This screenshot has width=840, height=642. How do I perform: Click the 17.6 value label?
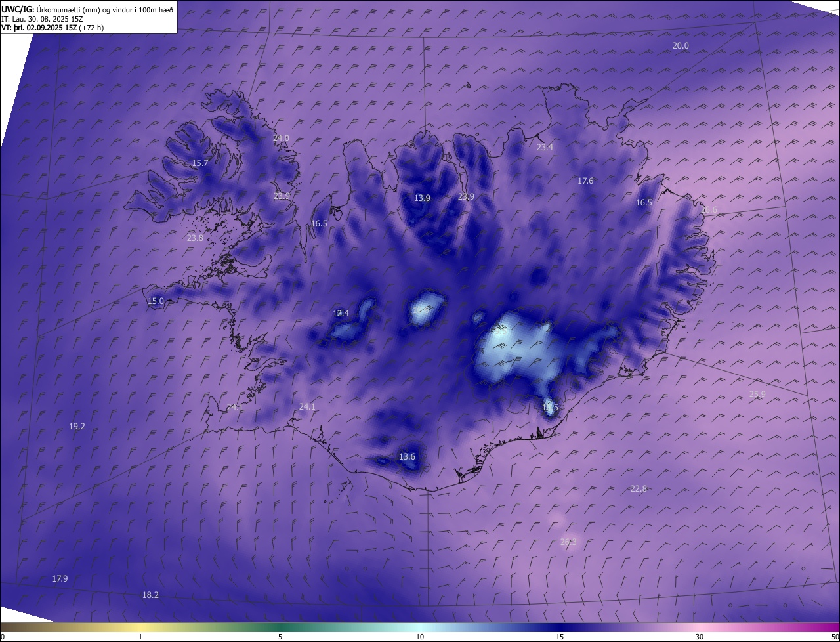click(x=585, y=181)
